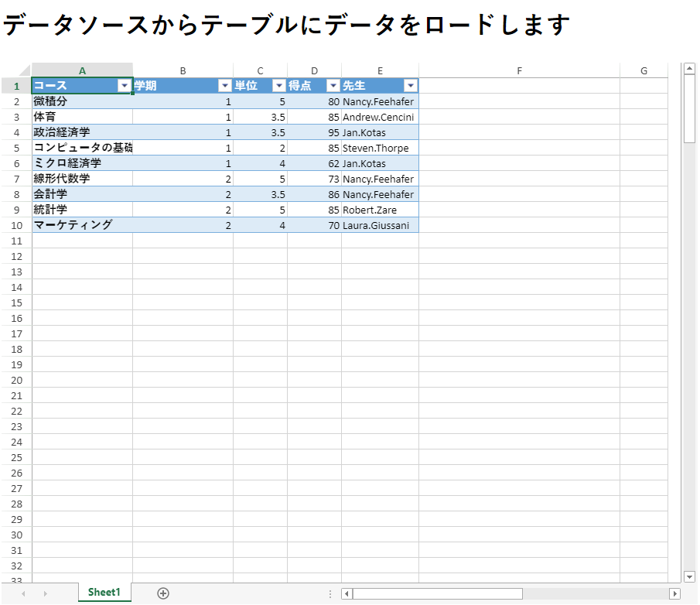Click the vertical scrollbar up arrow
The width and height of the screenshot is (700, 605).
(690, 69)
